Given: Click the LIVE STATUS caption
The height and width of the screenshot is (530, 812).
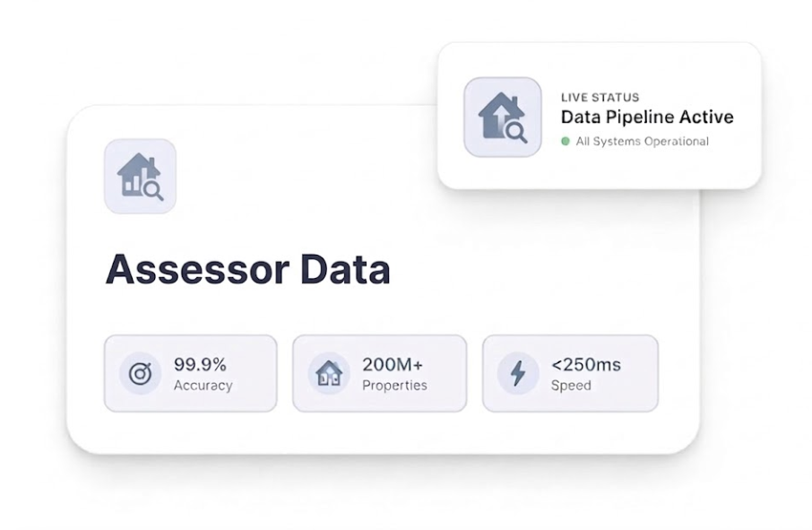Looking at the screenshot, I should (600, 97).
